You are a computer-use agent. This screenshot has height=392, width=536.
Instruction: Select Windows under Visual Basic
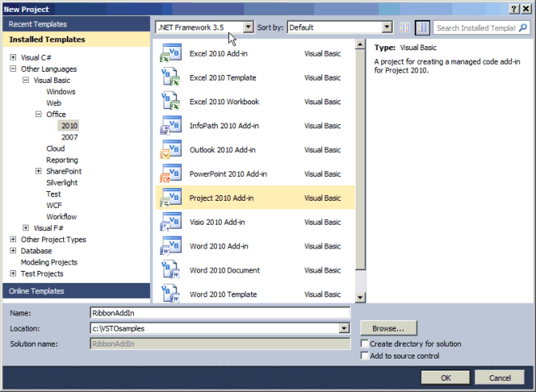point(61,92)
